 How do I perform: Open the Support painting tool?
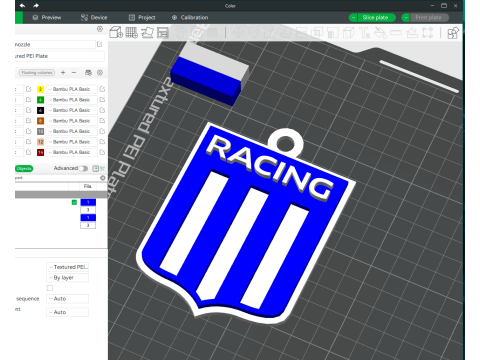coord(333,32)
